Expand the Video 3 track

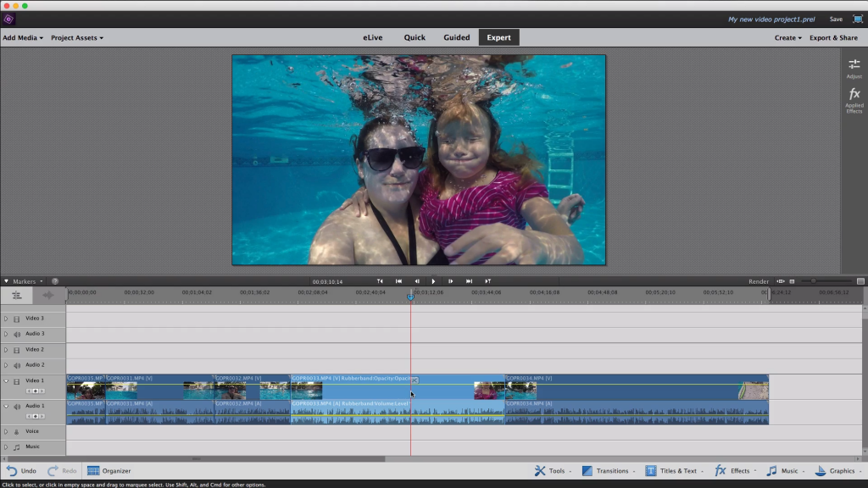(6, 319)
